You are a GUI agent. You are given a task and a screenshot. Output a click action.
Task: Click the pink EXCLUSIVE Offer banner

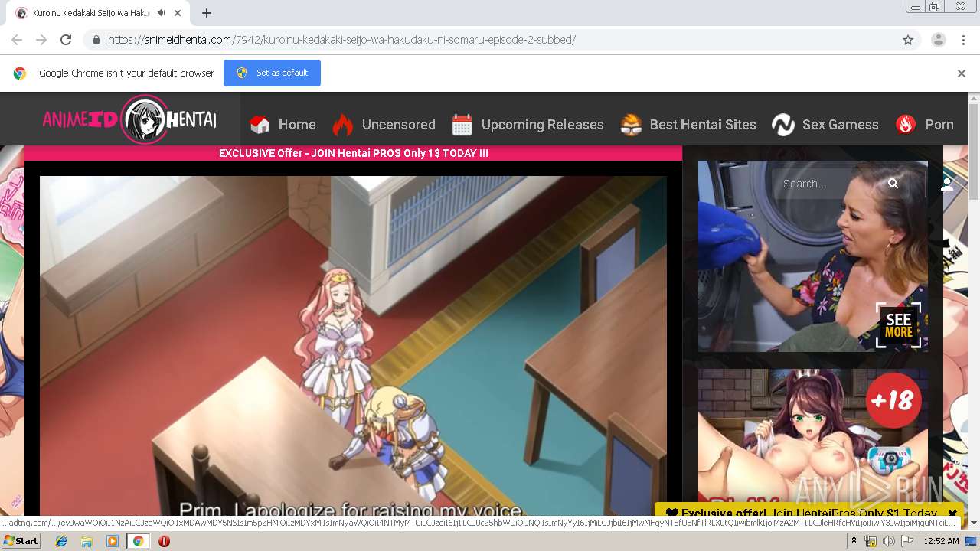353,153
